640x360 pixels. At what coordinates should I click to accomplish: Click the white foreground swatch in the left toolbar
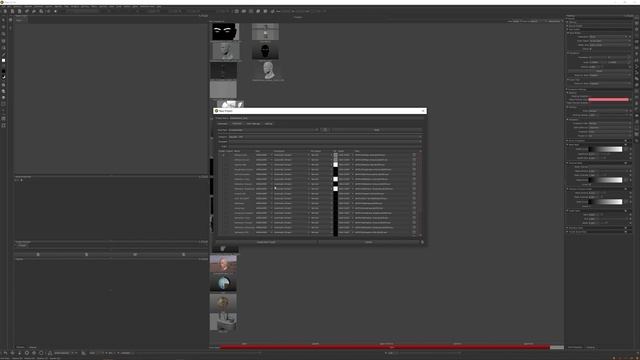click(x=4, y=60)
